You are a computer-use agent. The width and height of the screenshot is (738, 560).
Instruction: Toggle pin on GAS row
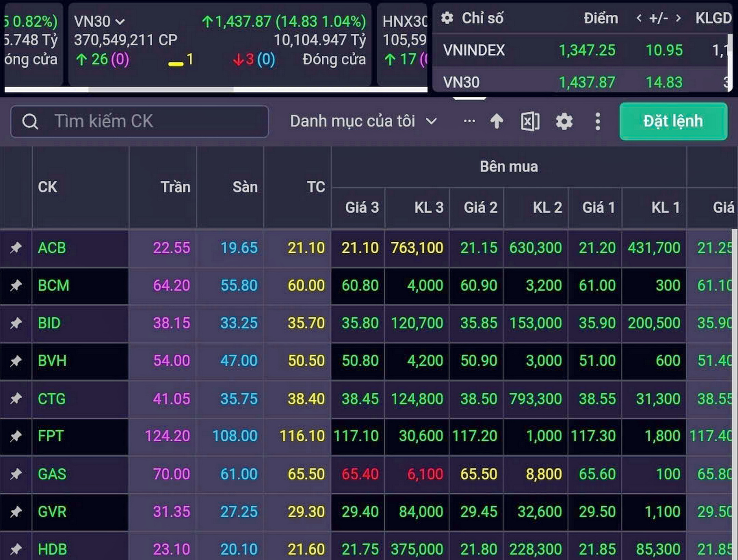coord(16,474)
